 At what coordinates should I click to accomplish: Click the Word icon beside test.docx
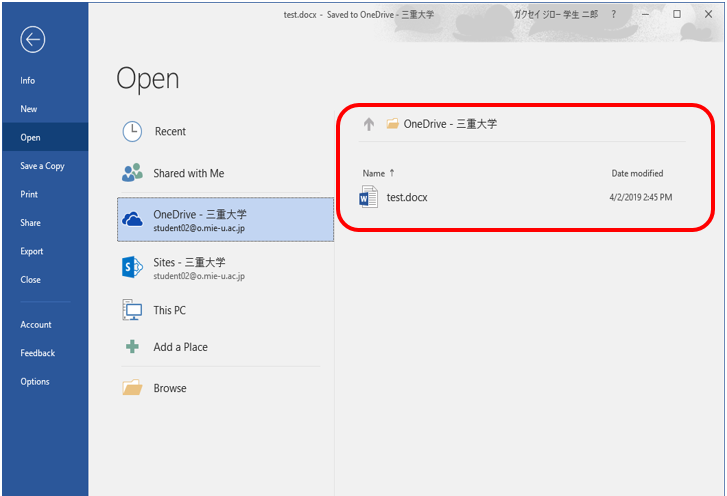[369, 197]
